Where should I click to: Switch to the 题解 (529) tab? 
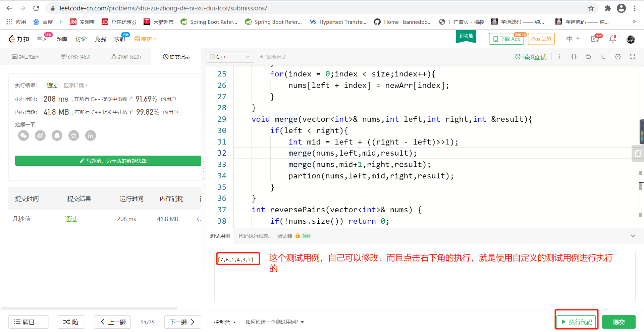[x=126, y=57]
